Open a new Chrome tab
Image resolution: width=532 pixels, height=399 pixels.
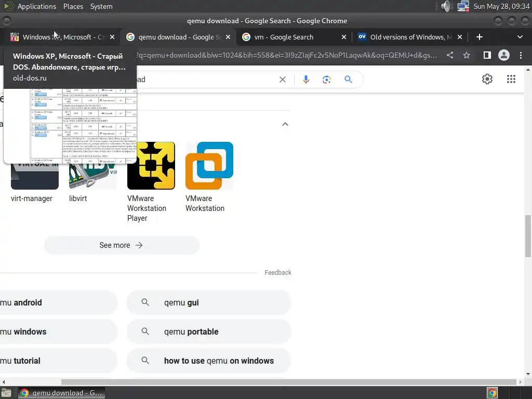coord(480,37)
